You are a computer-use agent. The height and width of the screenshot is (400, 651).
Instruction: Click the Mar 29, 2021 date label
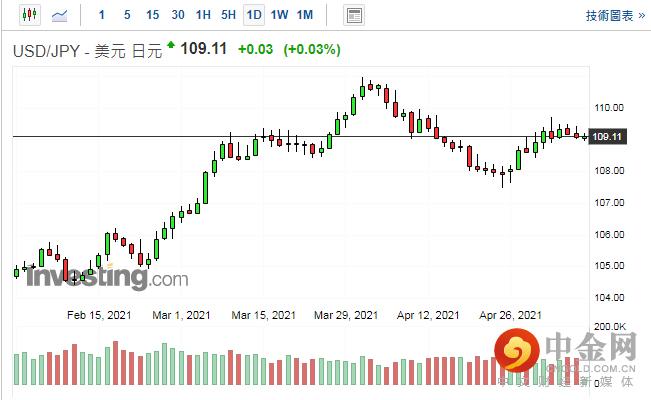pos(346,315)
